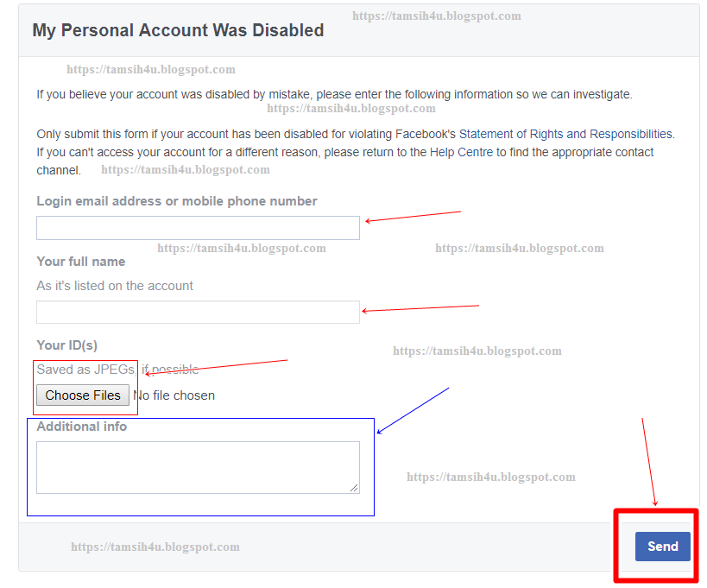Click the My Personal Account Was Disabled heading
Image resolution: width=707 pixels, height=588 pixels.
(177, 30)
